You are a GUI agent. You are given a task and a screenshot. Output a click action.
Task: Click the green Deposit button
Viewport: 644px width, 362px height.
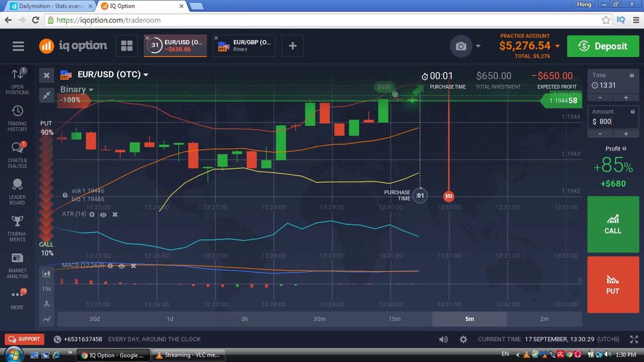(603, 46)
